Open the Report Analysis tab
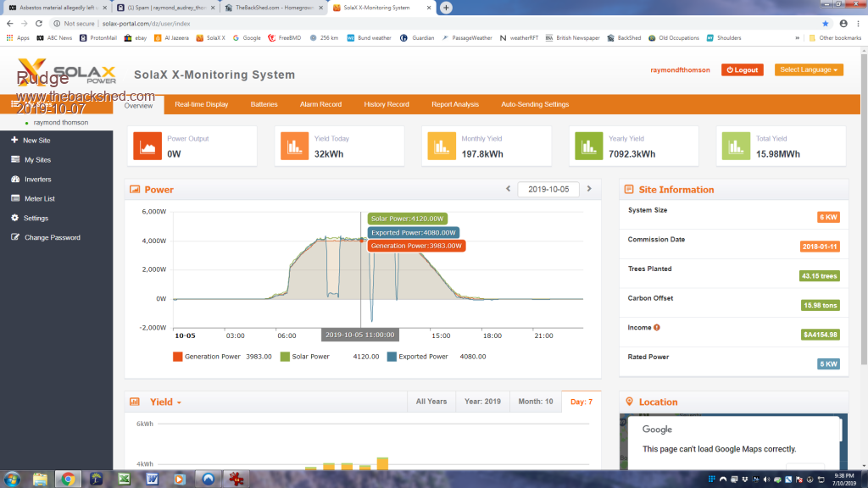The width and height of the screenshot is (868, 488). 454,104
